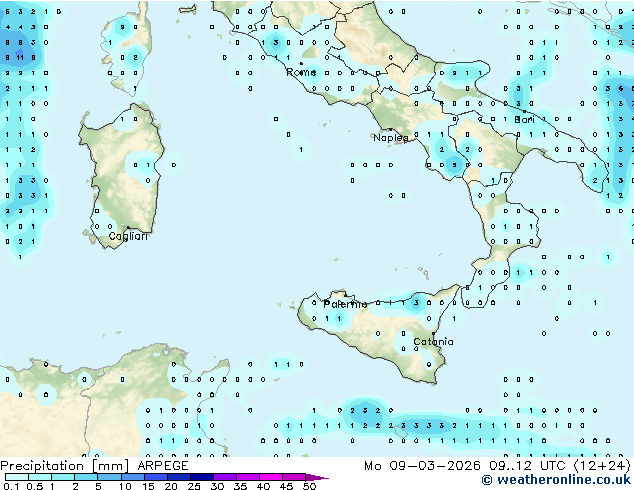Select the 35–40 mm legend color swatch
This screenshot has height=490, width=634.
click(247, 477)
